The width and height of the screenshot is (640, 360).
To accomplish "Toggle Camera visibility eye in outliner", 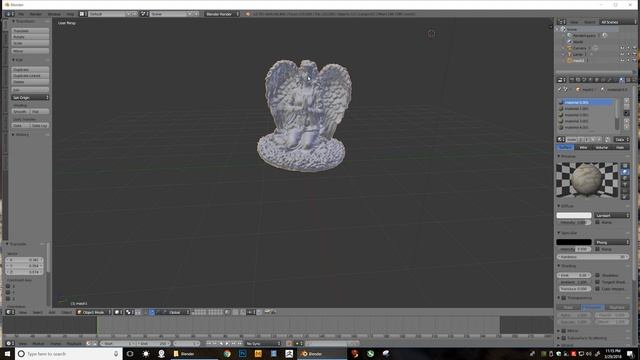I will (622, 48).
